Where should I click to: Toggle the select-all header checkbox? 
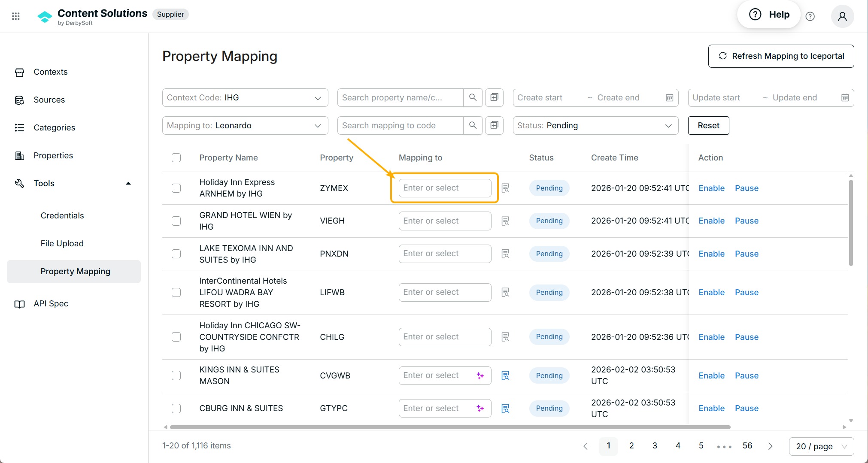176,157
